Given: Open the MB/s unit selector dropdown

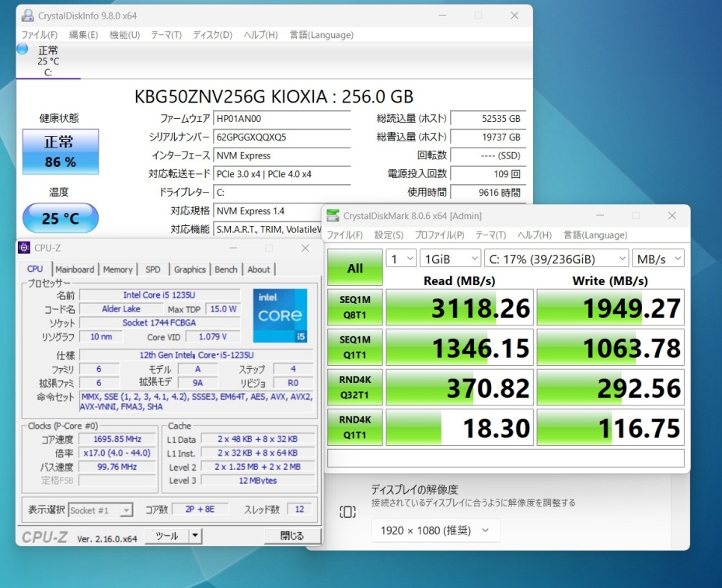Looking at the screenshot, I should [x=657, y=259].
